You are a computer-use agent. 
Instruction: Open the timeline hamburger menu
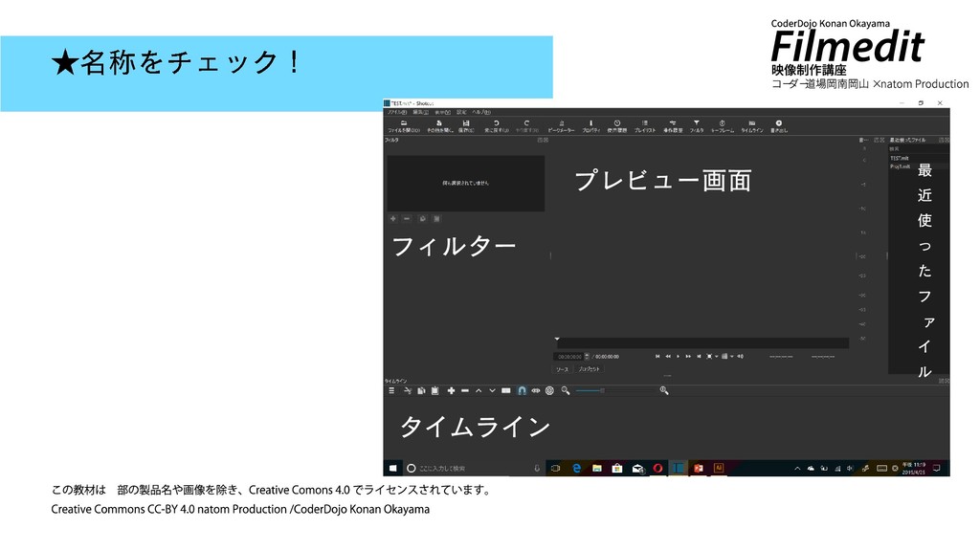point(391,390)
